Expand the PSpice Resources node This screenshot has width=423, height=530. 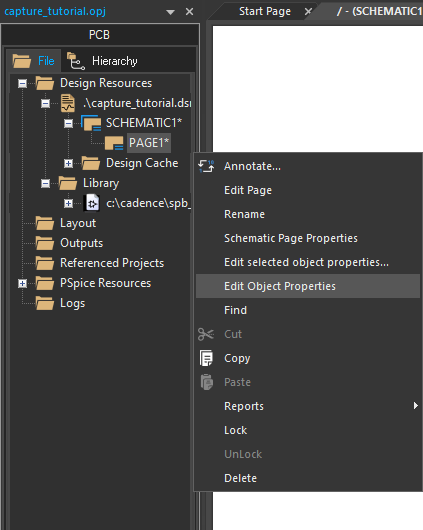[x=22, y=283]
